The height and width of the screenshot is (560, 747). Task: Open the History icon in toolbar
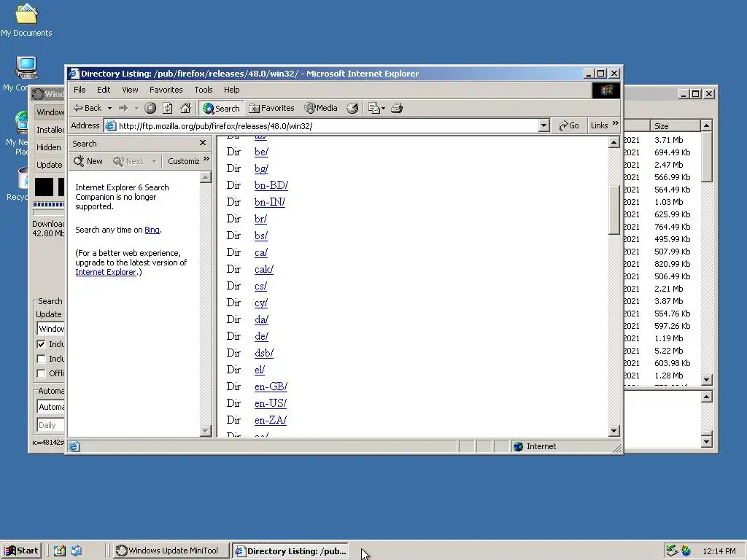coord(352,108)
